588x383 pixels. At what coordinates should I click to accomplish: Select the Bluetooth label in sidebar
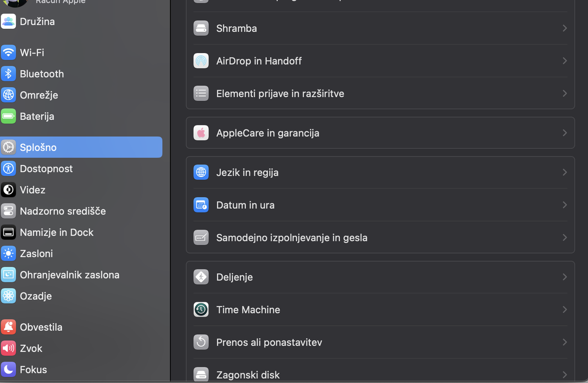pos(42,74)
